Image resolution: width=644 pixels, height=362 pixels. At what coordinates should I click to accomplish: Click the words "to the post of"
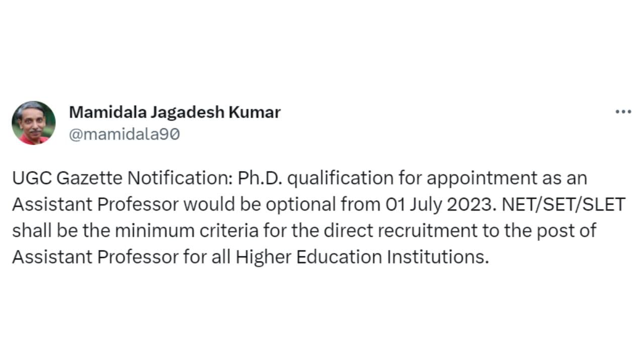[539, 231]
